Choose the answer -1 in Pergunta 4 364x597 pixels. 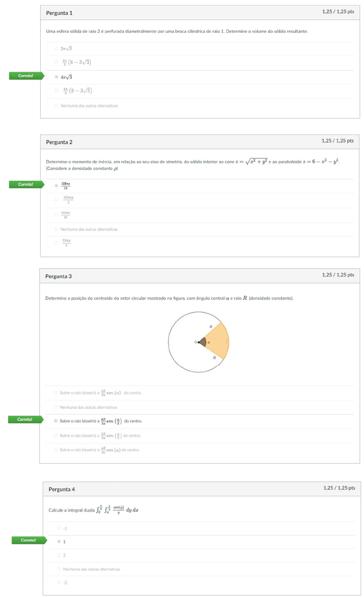click(x=59, y=529)
